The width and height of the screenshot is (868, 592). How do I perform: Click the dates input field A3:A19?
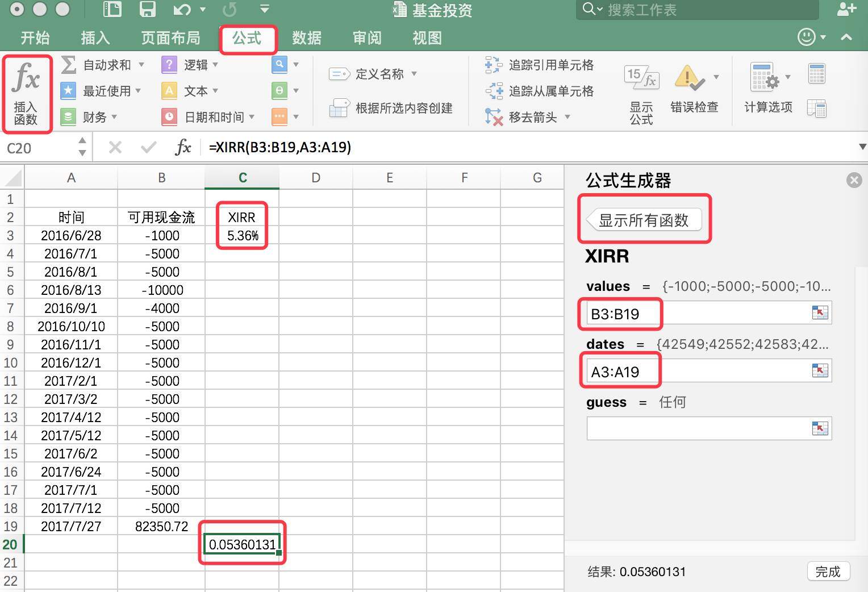tap(709, 371)
